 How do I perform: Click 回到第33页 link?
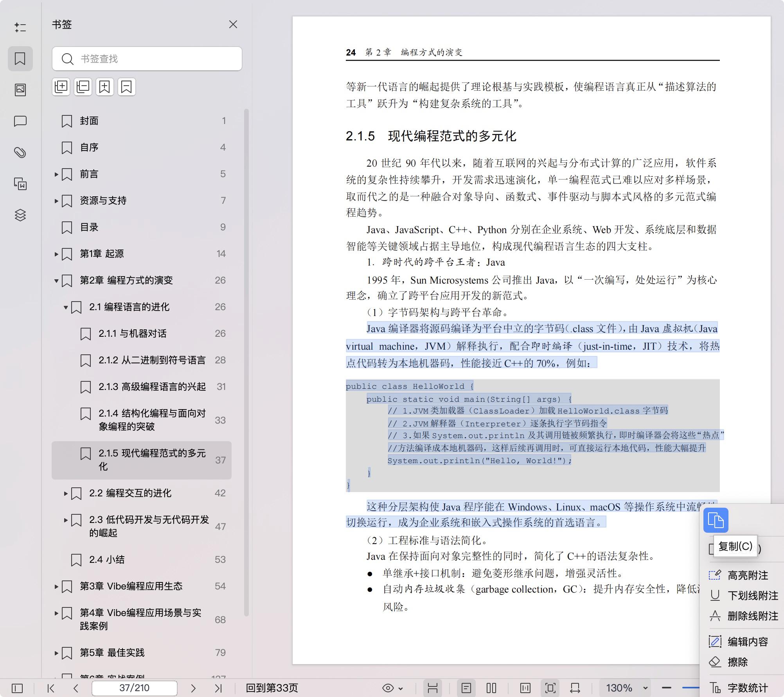[x=272, y=688]
